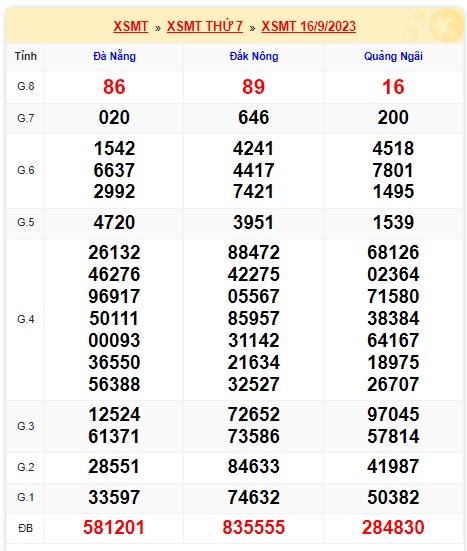The image size is (467, 551).
Task: Click the Tỉnh column header cell
Action: click(26, 56)
